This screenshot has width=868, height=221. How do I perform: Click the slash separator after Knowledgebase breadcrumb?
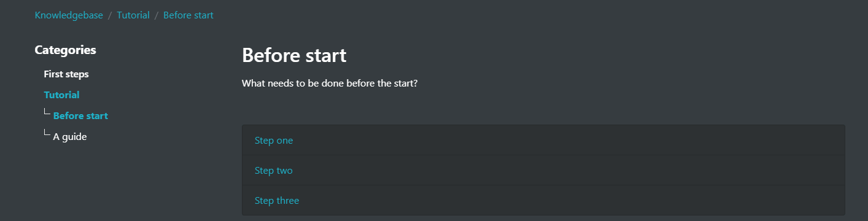(x=110, y=15)
